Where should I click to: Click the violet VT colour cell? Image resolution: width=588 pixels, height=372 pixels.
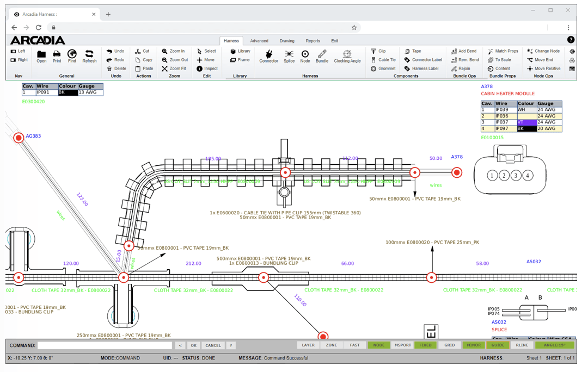(526, 122)
